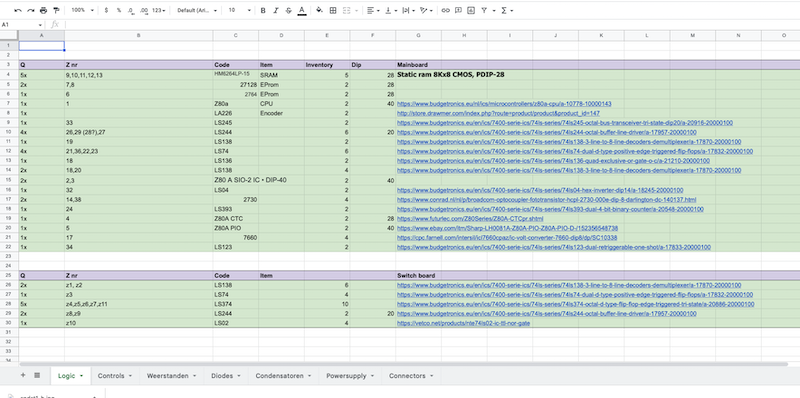Click the Name box showing A1
This screenshot has width=800, height=398.
(x=21, y=24)
